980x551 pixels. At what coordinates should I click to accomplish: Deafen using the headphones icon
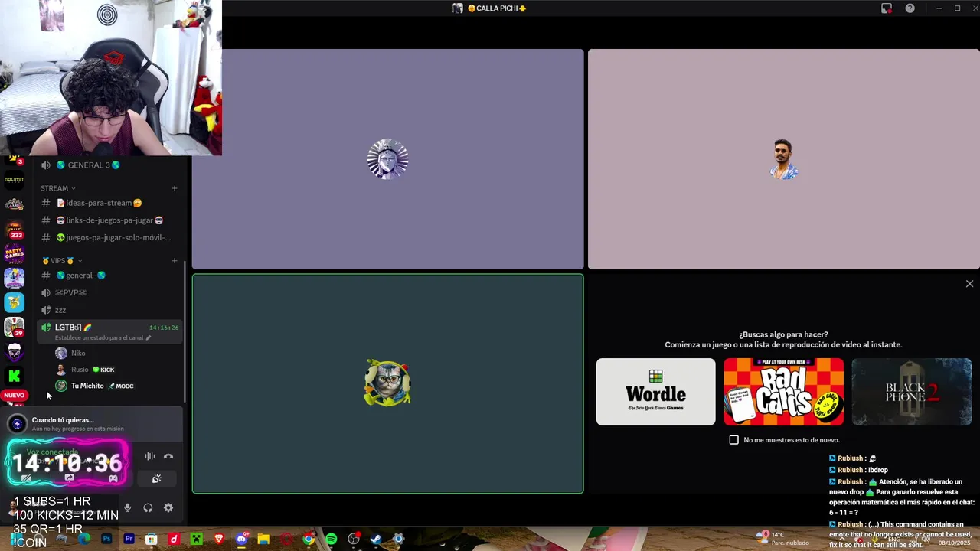pos(148,508)
